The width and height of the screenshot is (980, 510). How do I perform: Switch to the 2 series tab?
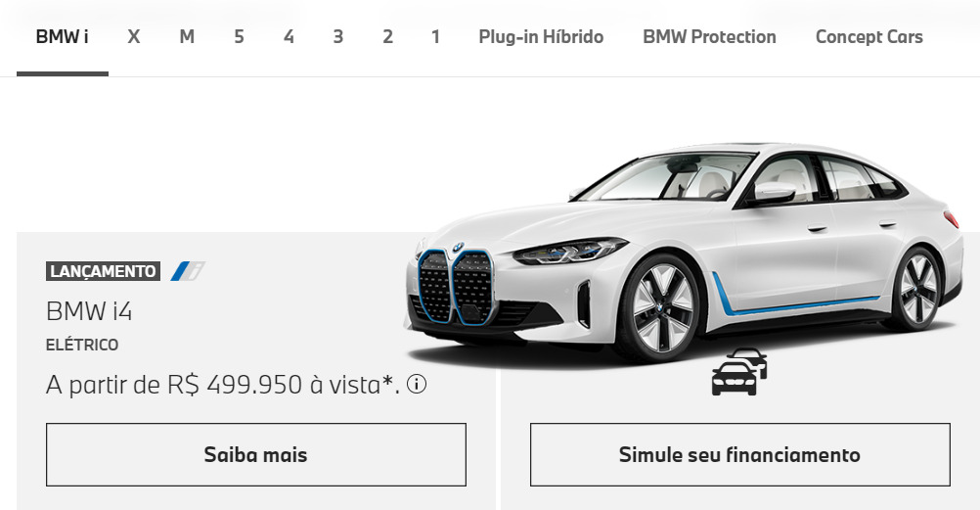(x=387, y=37)
